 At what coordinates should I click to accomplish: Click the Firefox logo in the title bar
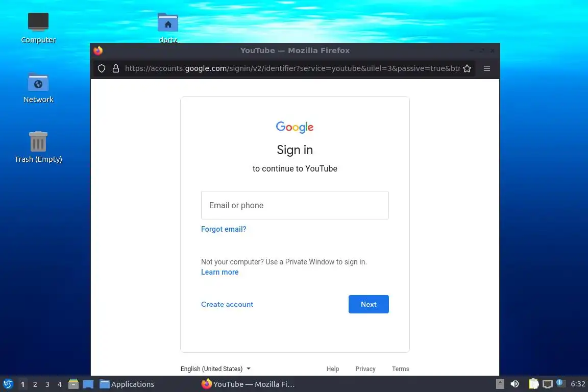click(x=98, y=50)
